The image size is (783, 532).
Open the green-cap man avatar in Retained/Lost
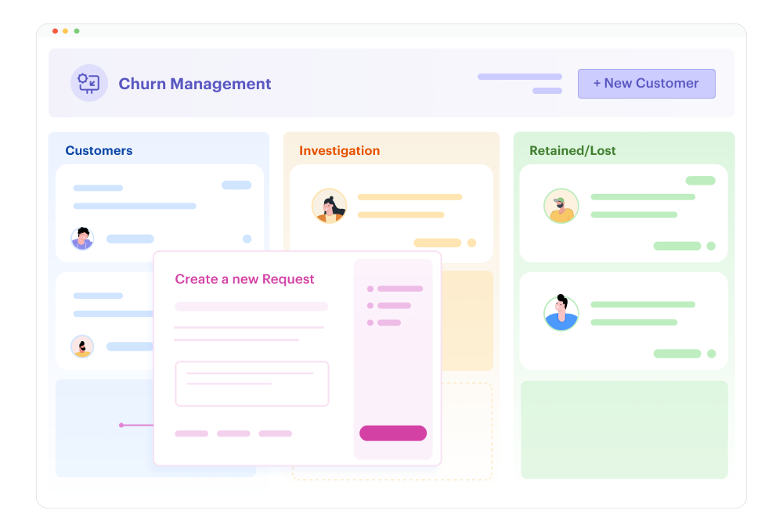click(561, 206)
